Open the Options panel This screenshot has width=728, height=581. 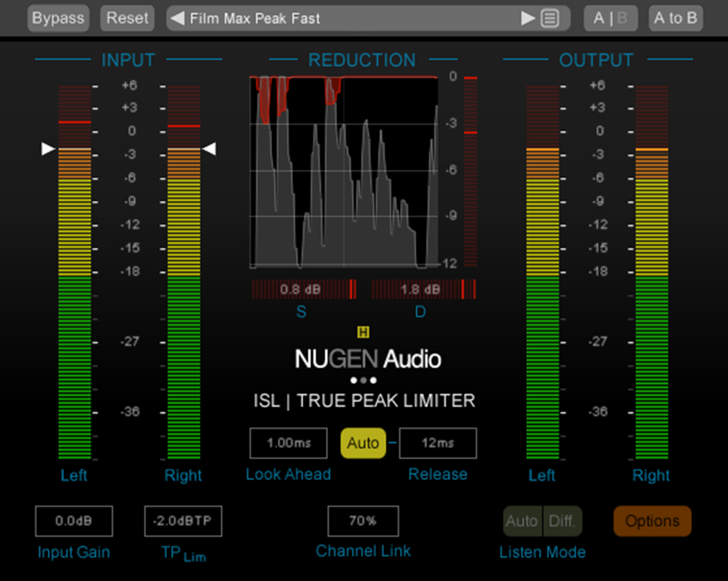coord(652,521)
